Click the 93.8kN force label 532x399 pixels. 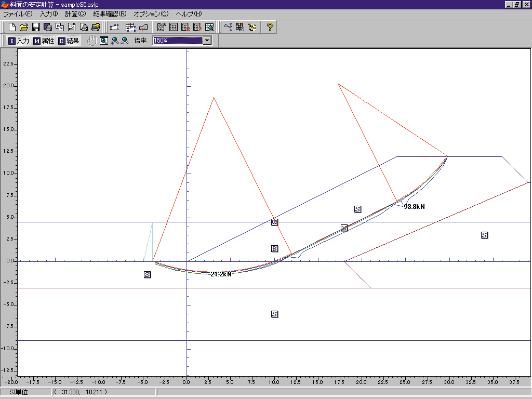414,207
